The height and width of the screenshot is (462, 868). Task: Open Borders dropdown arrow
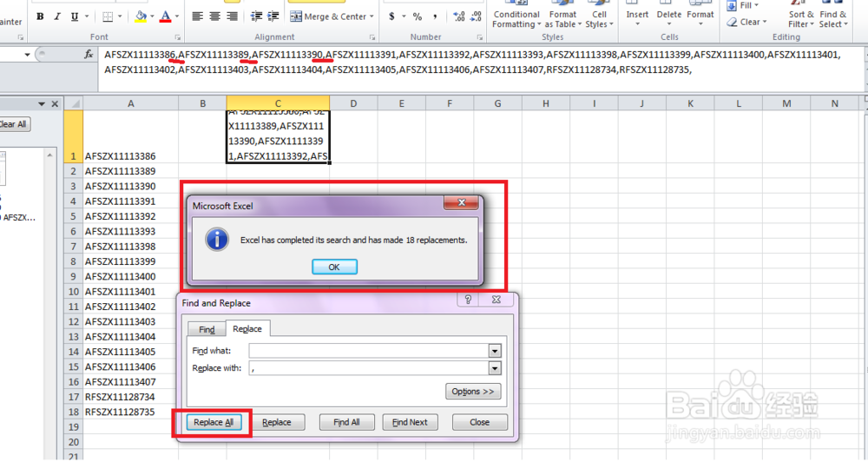click(120, 16)
